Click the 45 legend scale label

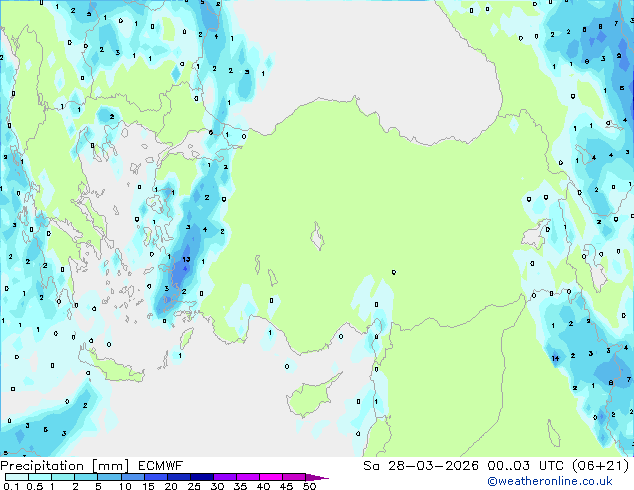(x=286, y=486)
